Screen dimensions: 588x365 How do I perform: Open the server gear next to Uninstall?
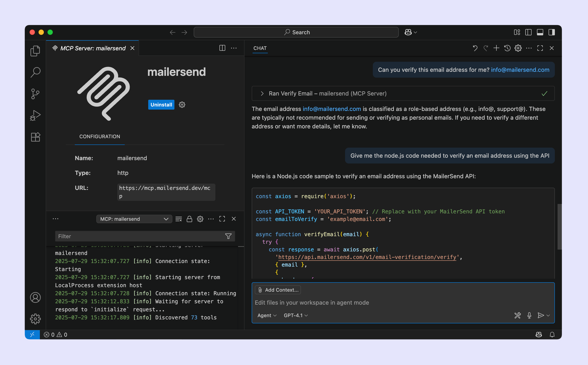(x=182, y=104)
